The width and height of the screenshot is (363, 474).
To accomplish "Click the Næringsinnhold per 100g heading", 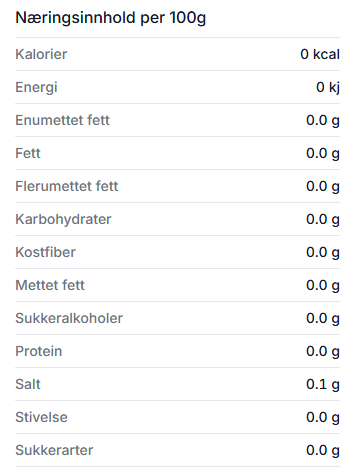I will 111,18.
